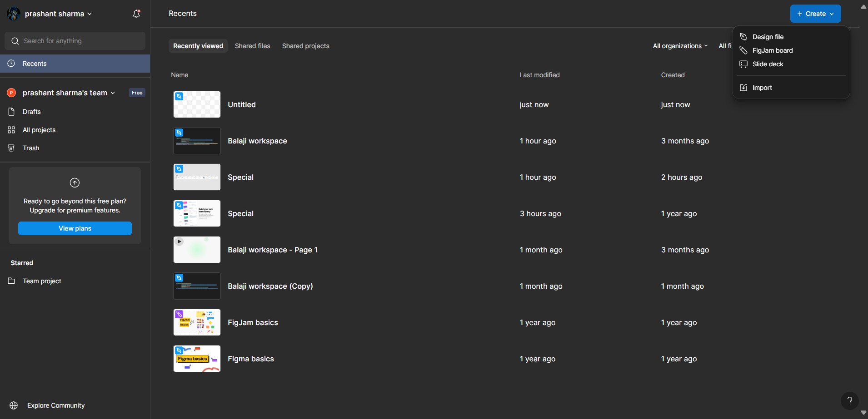
Task: Click the Explore Community globe icon
Action: 14,405
